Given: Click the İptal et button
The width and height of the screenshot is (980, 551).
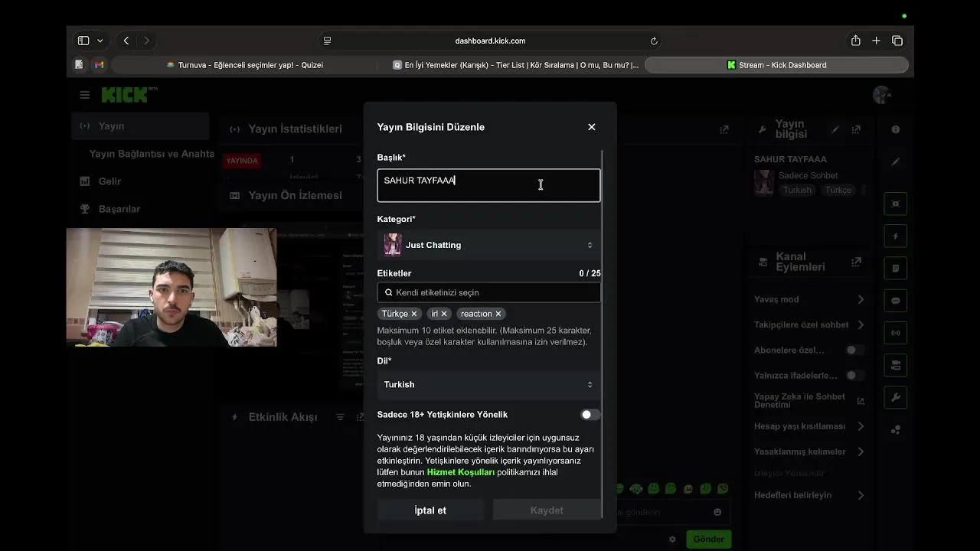Looking at the screenshot, I should 430,510.
